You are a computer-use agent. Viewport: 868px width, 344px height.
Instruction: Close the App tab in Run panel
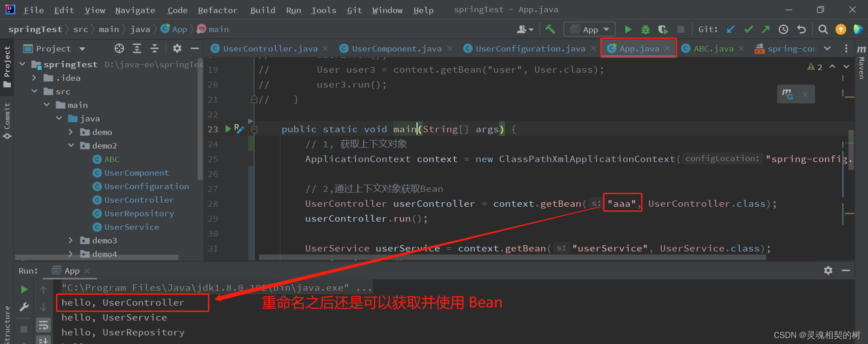87,270
